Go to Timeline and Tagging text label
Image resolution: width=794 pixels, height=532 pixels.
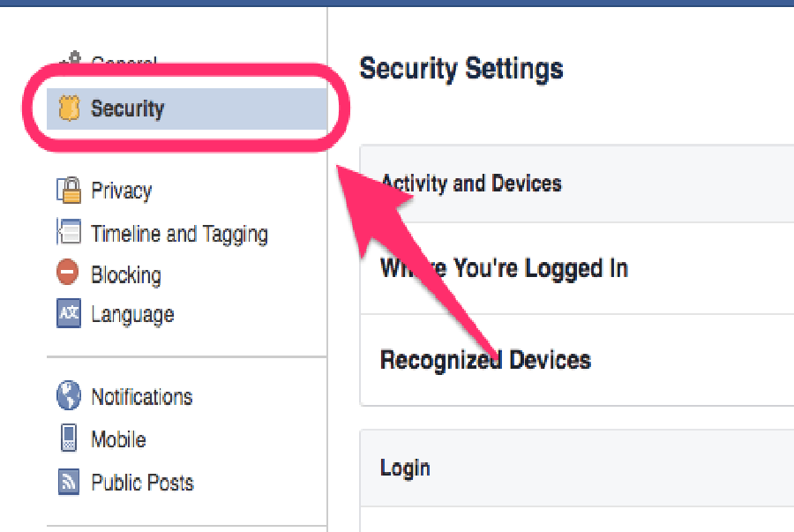point(179,234)
